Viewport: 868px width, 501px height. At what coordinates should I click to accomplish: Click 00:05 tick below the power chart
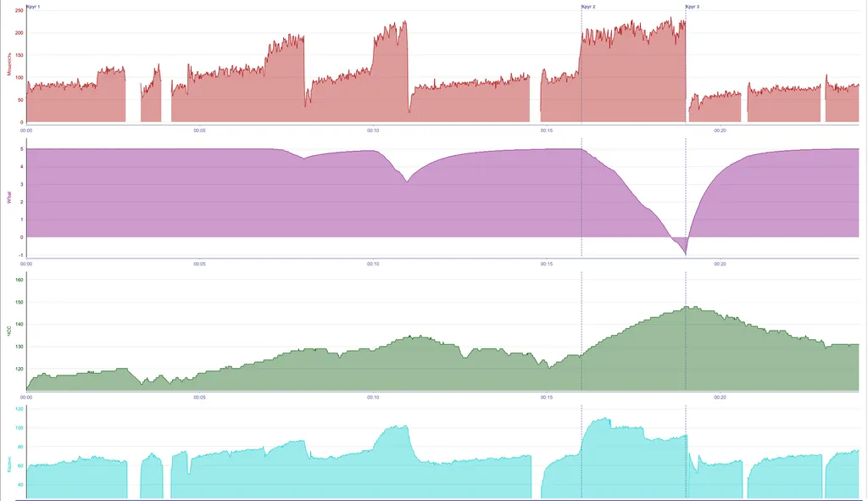pyautogui.click(x=199, y=131)
